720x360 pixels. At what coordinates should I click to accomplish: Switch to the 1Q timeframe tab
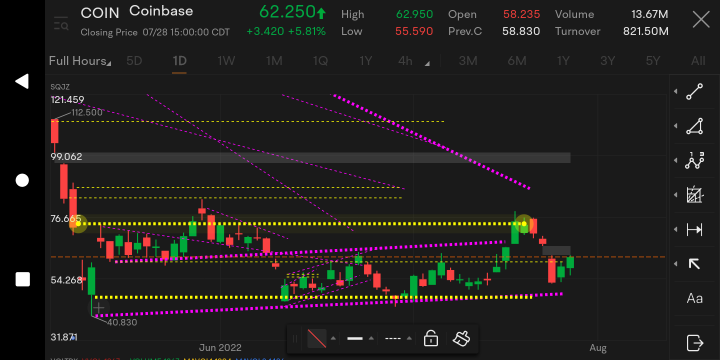(x=320, y=61)
